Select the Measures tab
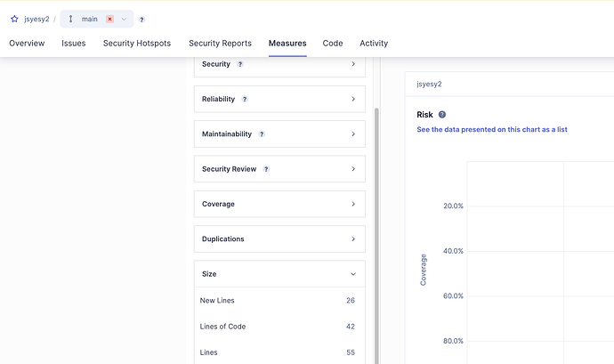Viewport: 614px width, 364px height. [287, 43]
